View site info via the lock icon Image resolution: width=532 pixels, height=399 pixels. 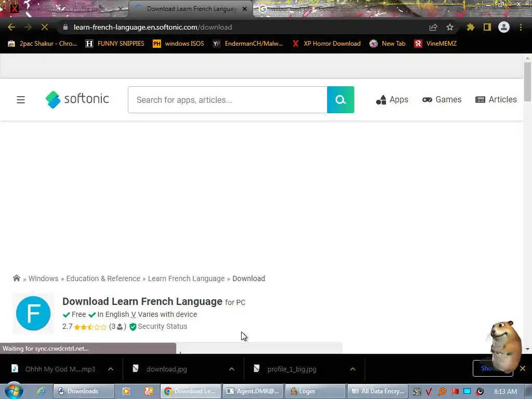[65, 27]
